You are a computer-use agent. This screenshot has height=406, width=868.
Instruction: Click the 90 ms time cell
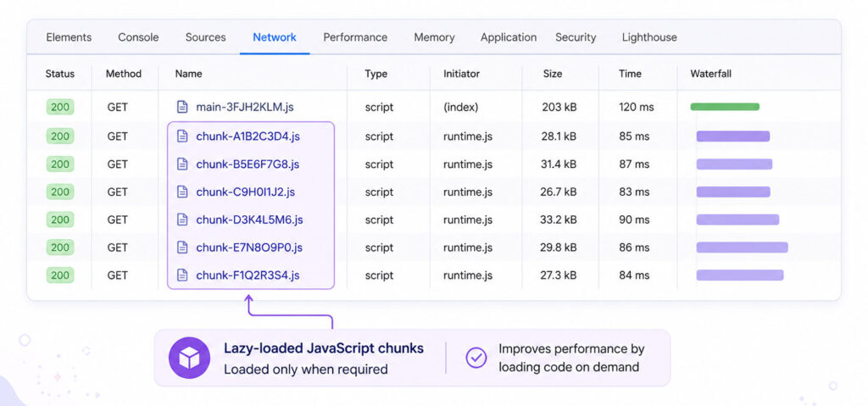[x=634, y=220]
